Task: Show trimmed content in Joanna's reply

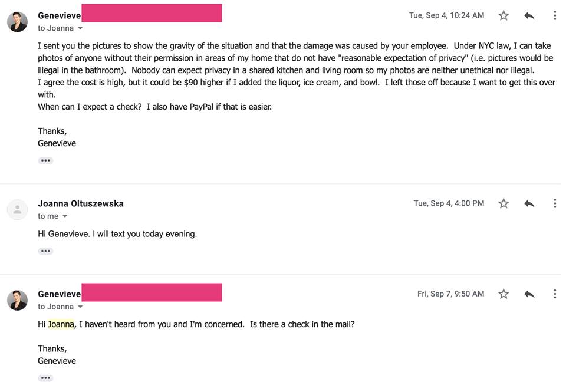Action: [x=45, y=251]
